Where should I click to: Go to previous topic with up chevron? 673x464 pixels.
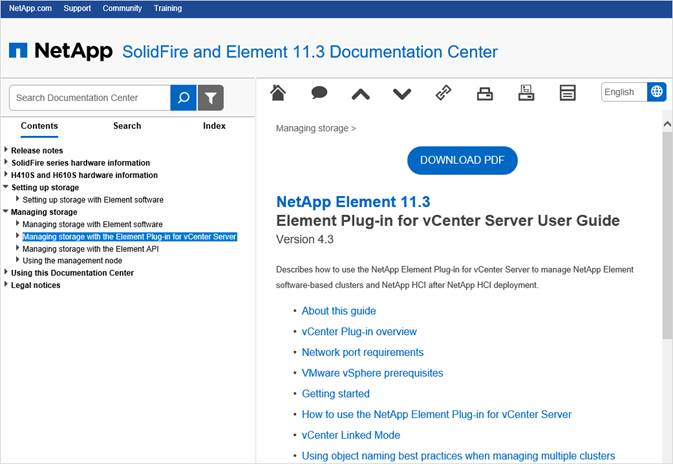point(361,94)
